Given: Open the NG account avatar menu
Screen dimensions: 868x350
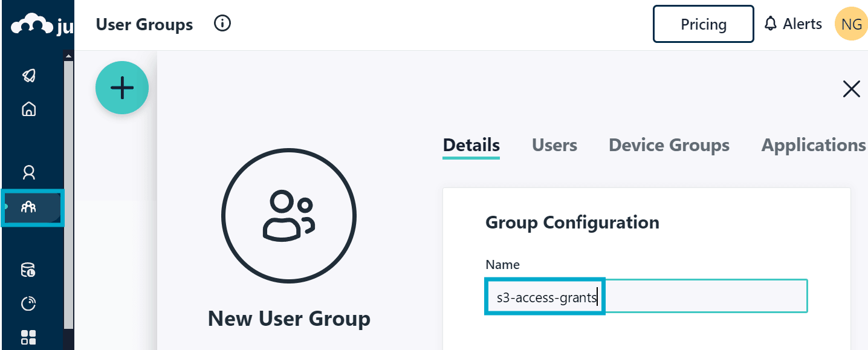Looking at the screenshot, I should coord(850,24).
